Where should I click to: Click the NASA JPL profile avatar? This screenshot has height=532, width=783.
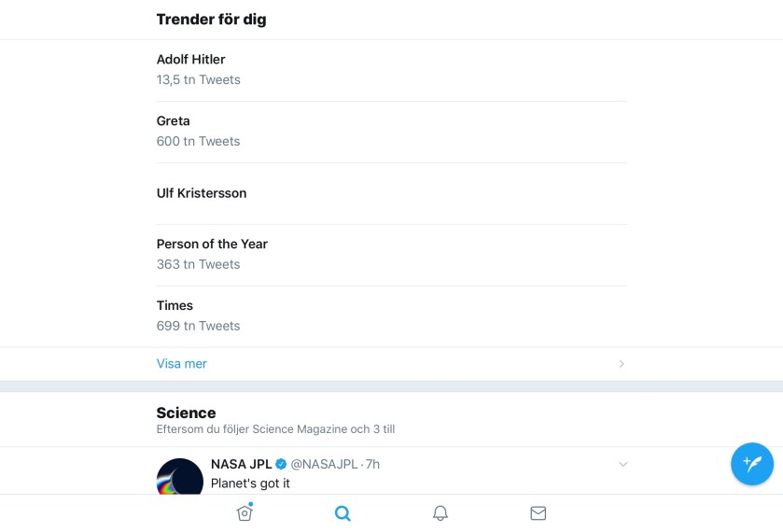point(179,478)
